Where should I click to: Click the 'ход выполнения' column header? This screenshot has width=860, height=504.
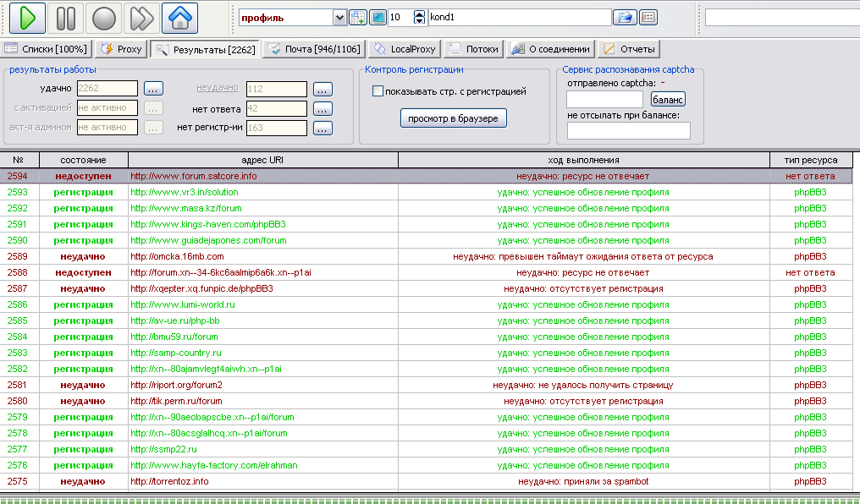(583, 160)
